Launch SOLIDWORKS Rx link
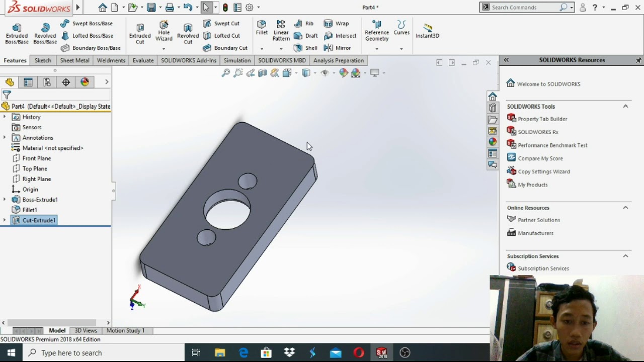Viewport: 644px width, 362px height. (x=538, y=132)
